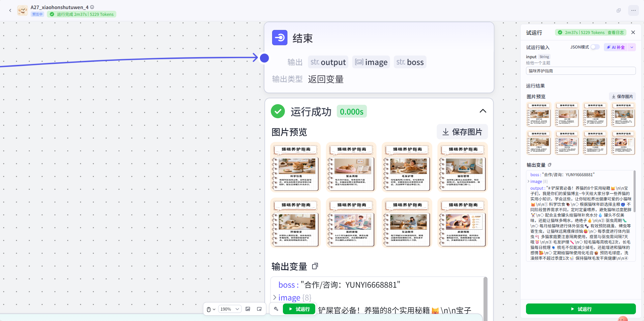Click the node input connection dot
Image resolution: width=644 pixels, height=321 pixels.
(x=264, y=58)
